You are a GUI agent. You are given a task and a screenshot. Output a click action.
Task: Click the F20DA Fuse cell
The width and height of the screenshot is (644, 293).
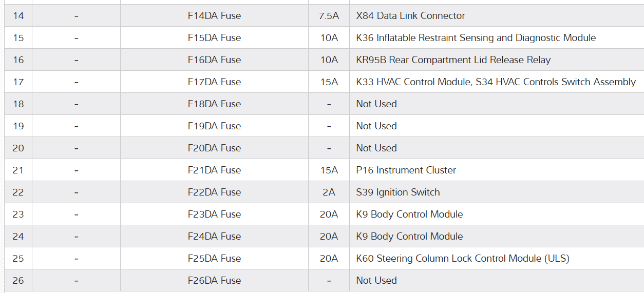[x=214, y=148]
